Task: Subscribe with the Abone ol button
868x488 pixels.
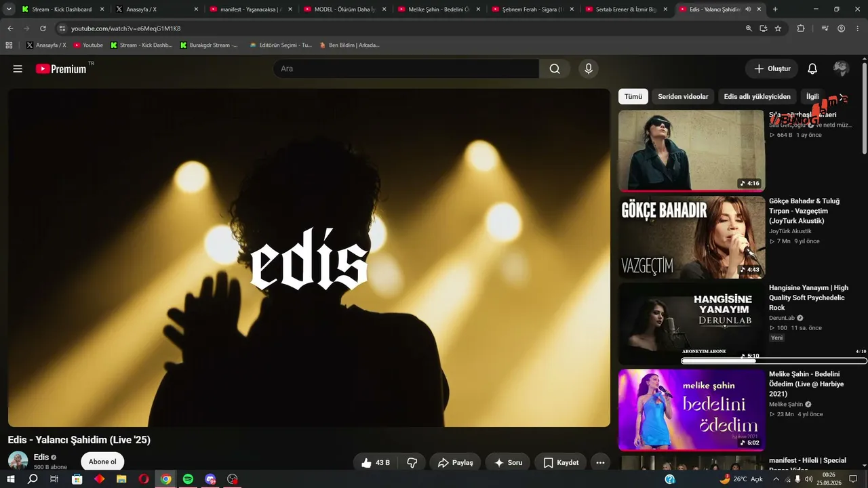Action: [x=102, y=462]
